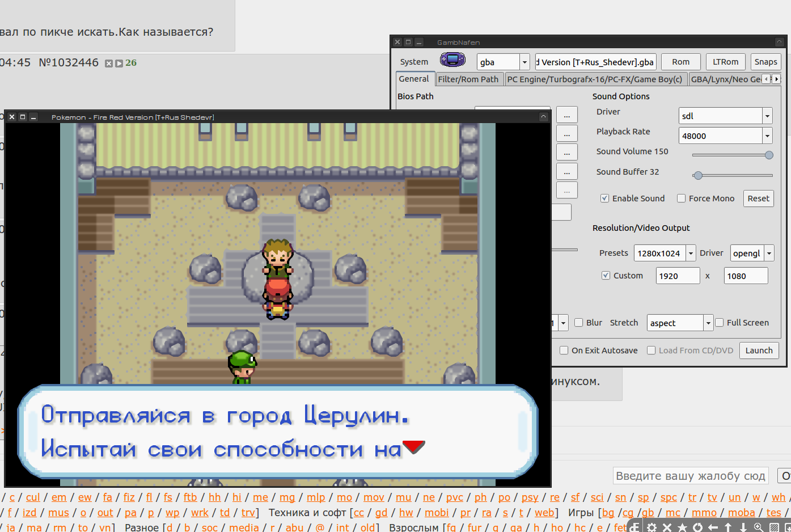Open the moba board link

(x=742, y=513)
